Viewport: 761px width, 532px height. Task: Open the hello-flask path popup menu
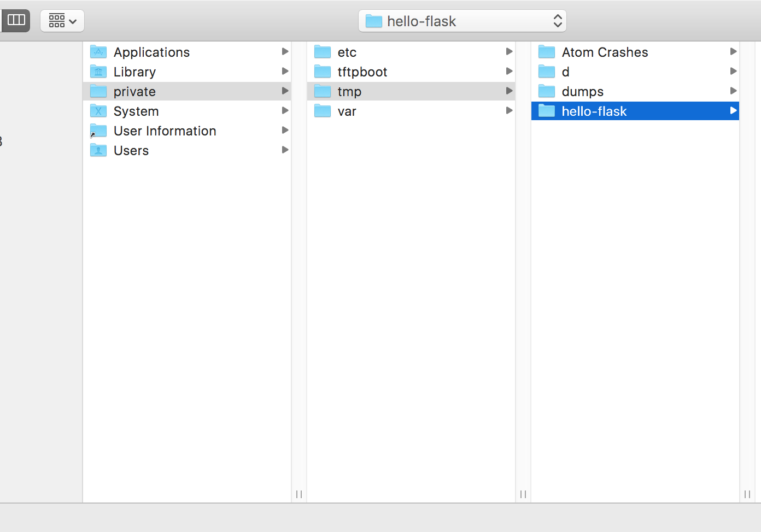point(463,21)
